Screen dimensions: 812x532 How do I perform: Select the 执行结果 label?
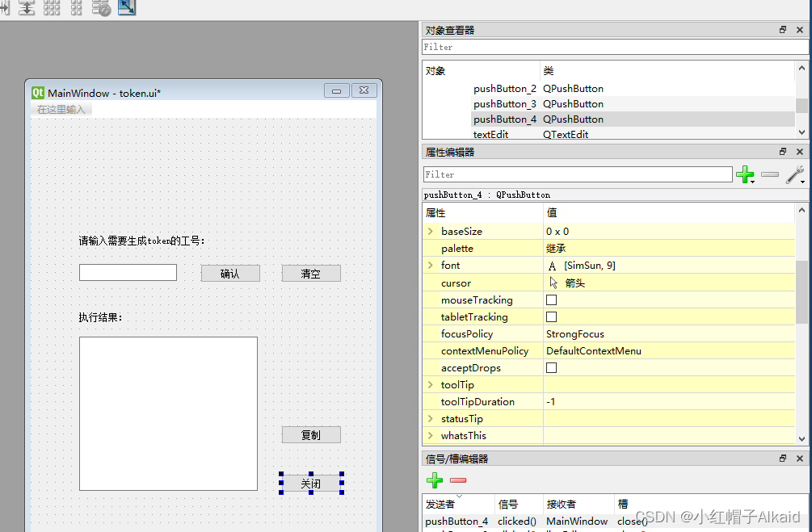[x=100, y=317]
